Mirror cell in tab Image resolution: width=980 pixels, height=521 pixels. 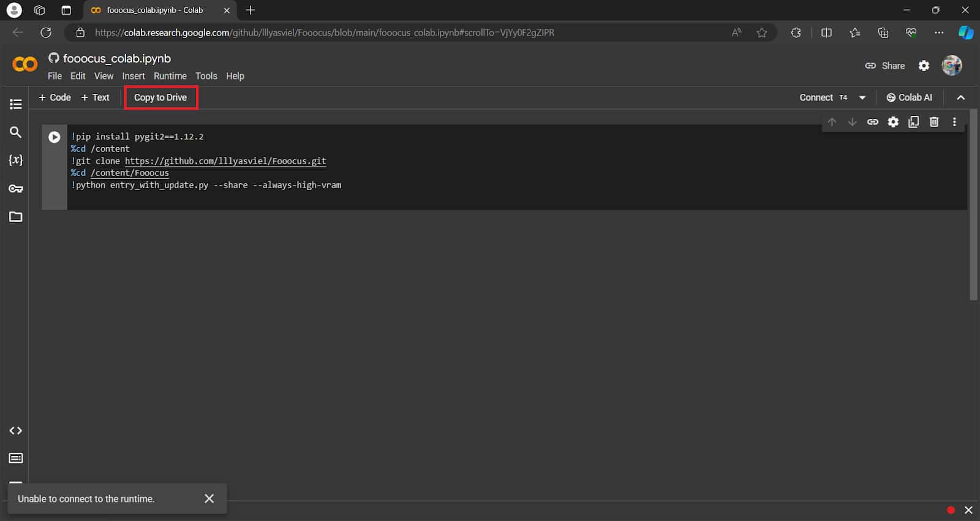(914, 122)
